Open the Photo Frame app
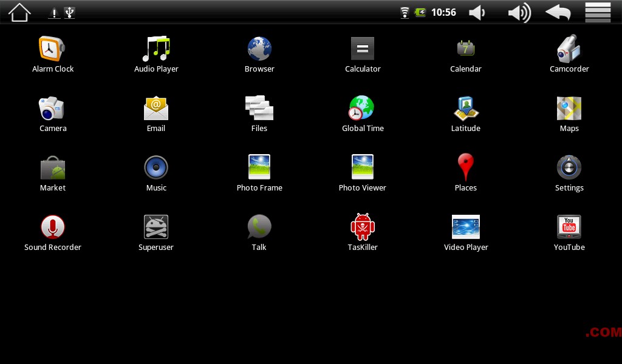 (259, 167)
